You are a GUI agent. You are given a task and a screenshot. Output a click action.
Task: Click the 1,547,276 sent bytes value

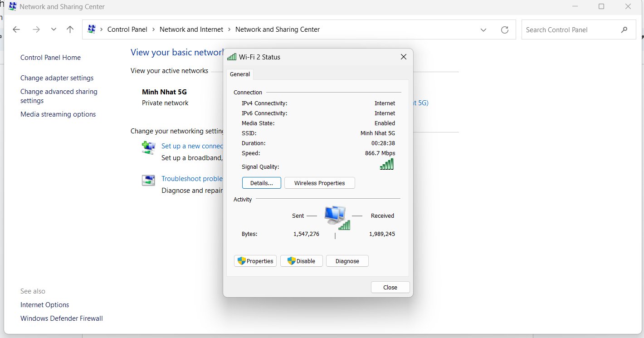[x=306, y=234]
